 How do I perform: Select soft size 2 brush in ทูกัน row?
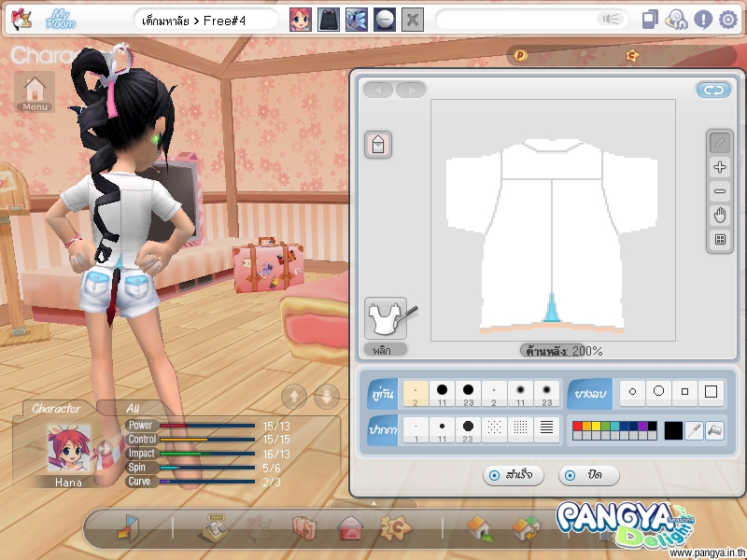click(x=494, y=393)
